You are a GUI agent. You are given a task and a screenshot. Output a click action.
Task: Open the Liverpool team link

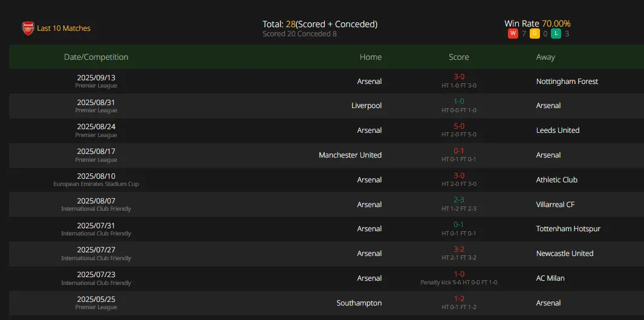(x=366, y=106)
